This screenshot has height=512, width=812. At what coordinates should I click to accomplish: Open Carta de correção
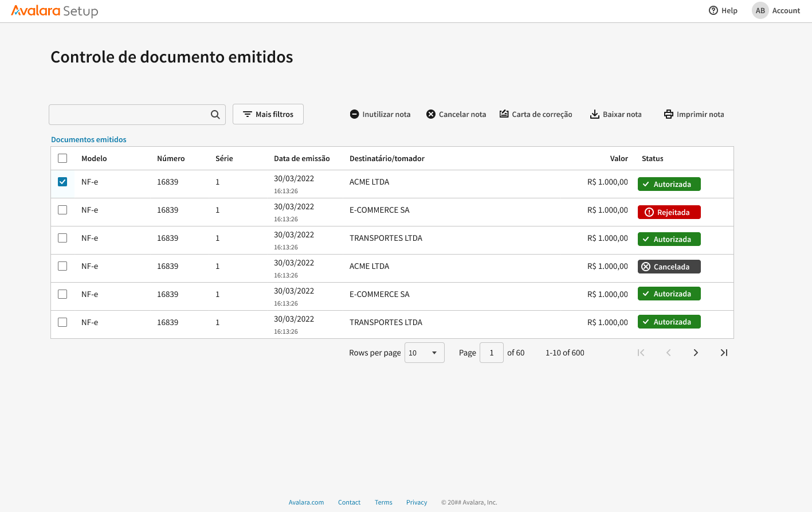pyautogui.click(x=536, y=114)
